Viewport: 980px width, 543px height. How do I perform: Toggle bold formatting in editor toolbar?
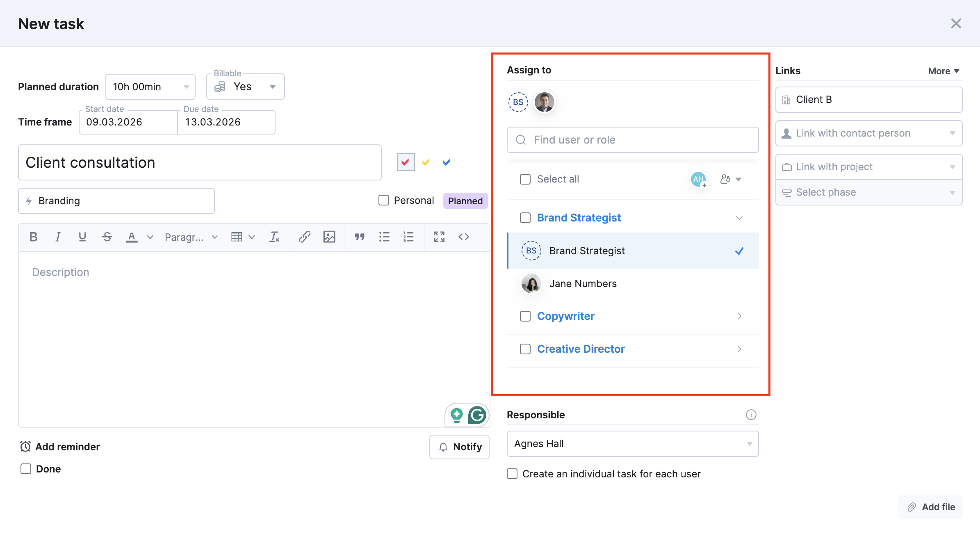tap(34, 237)
